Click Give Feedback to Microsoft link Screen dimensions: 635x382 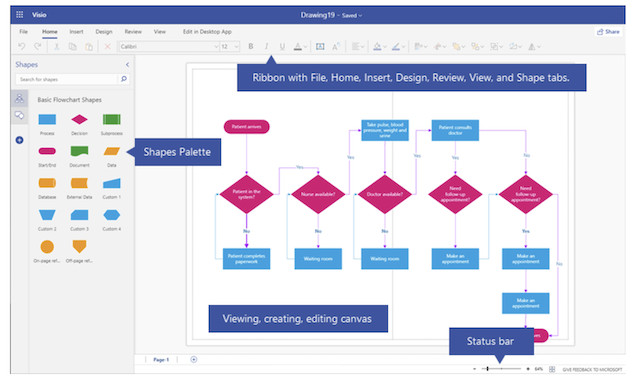pyautogui.click(x=592, y=369)
